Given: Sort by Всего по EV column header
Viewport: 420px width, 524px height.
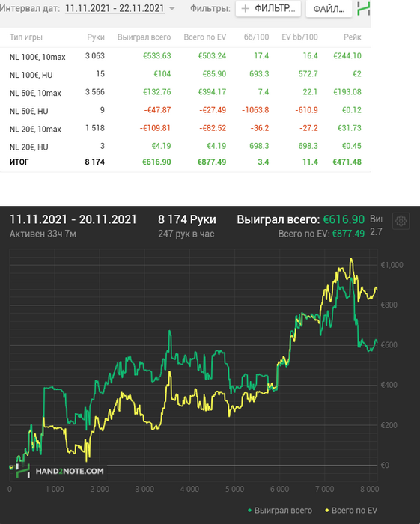Looking at the screenshot, I should tap(205, 37).
